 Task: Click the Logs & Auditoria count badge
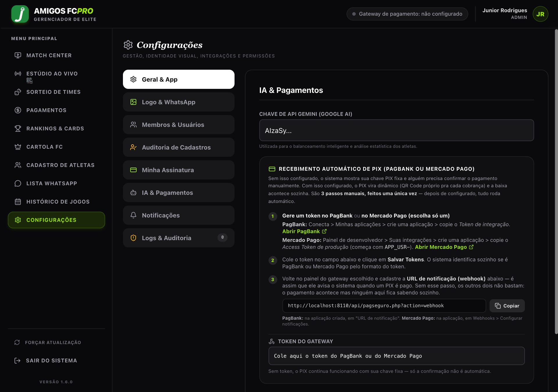[222, 238]
